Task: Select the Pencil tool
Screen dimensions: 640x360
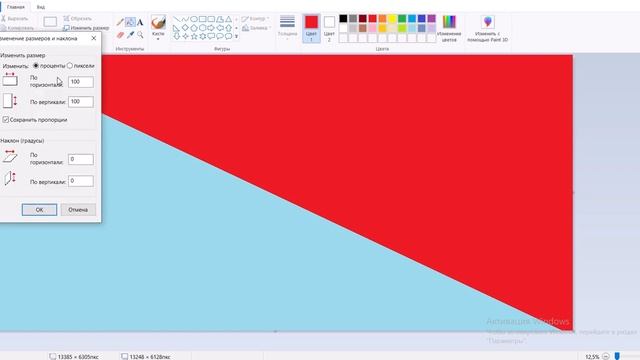Action: tap(120, 22)
